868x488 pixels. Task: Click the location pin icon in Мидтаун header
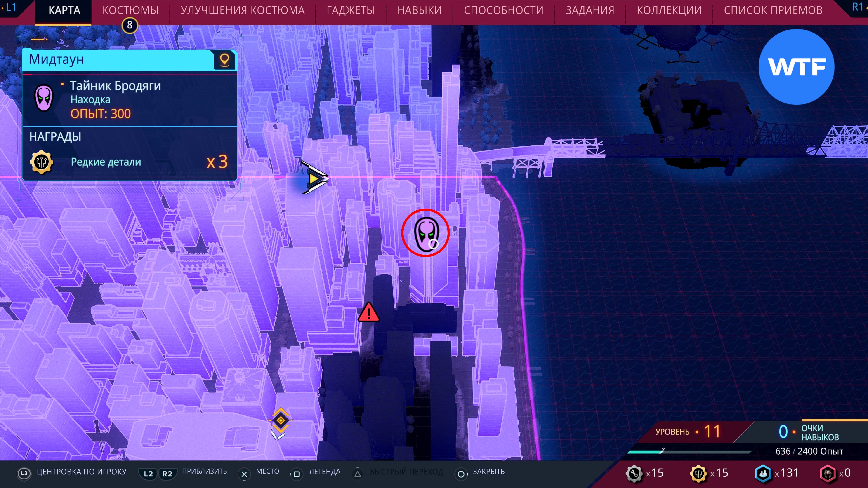[224, 60]
